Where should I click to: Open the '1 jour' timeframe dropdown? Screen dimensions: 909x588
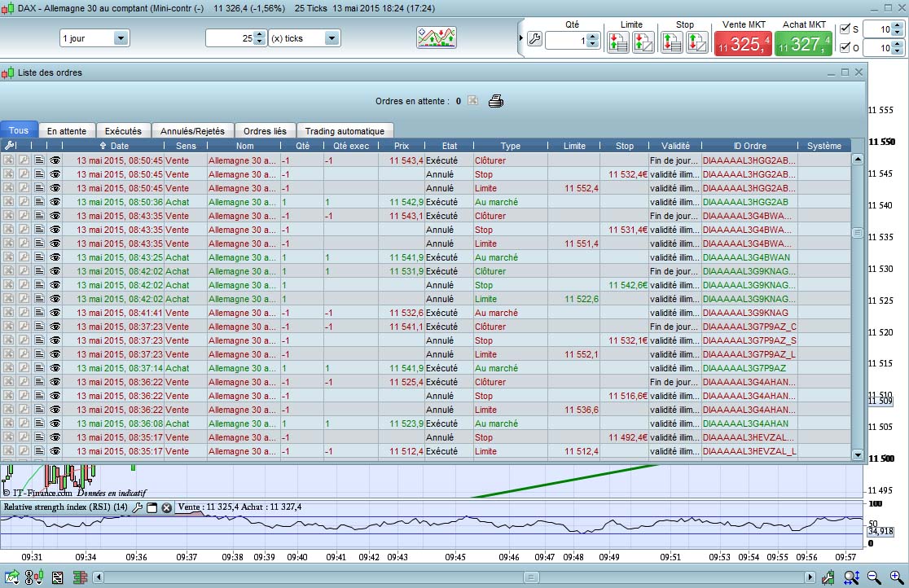[121, 38]
